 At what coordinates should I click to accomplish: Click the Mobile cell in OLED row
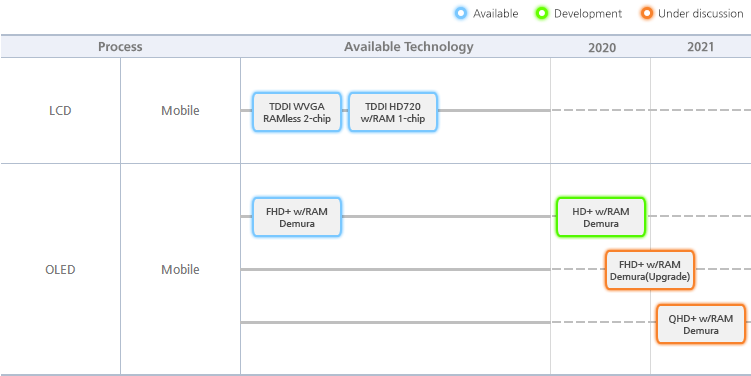[x=180, y=270]
